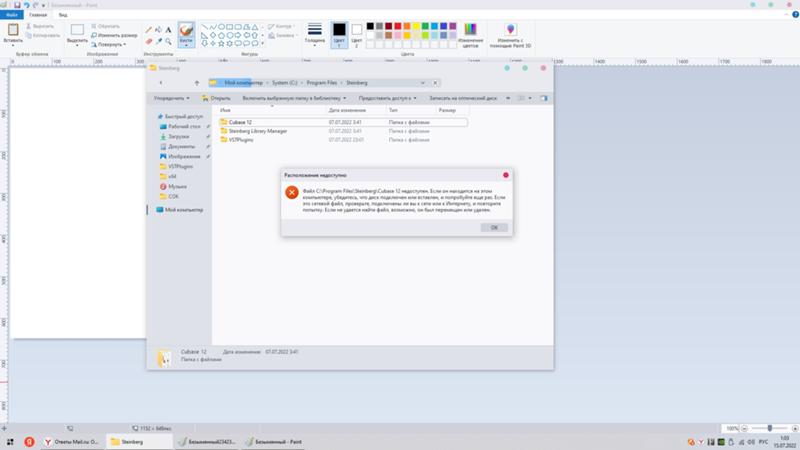Open the Organize (Упорядочить) menu
Screen dimensions: 800x450
click(x=171, y=98)
